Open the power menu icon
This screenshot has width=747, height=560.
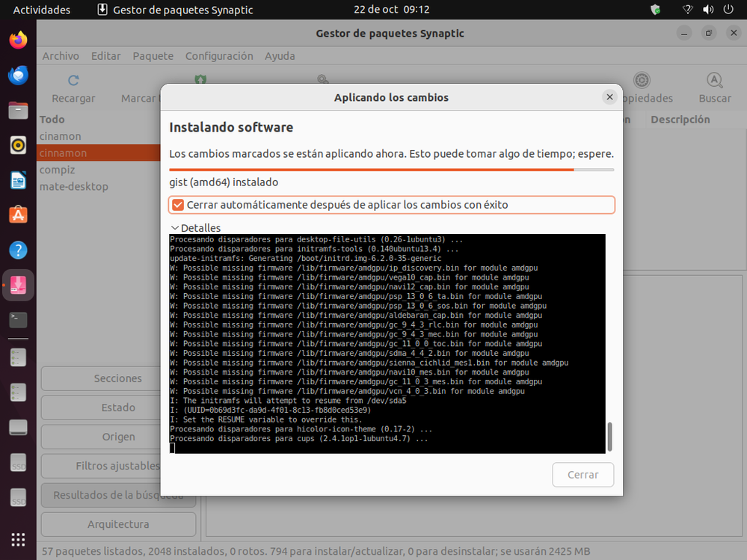728,10
